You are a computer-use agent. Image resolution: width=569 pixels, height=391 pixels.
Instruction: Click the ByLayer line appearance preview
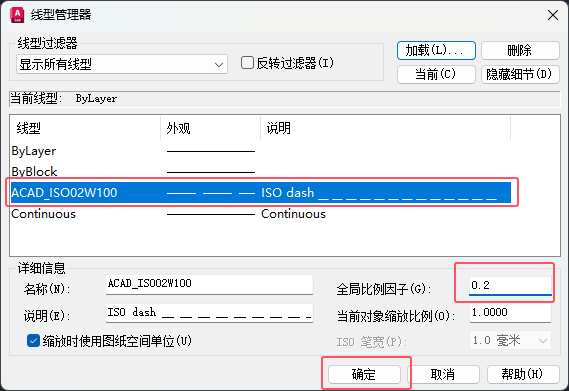pos(211,151)
